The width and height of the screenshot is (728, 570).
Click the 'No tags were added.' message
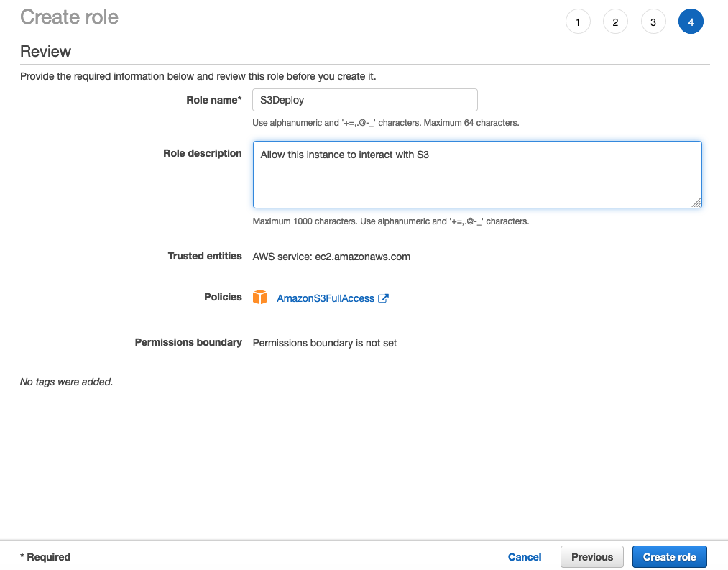[66, 382]
